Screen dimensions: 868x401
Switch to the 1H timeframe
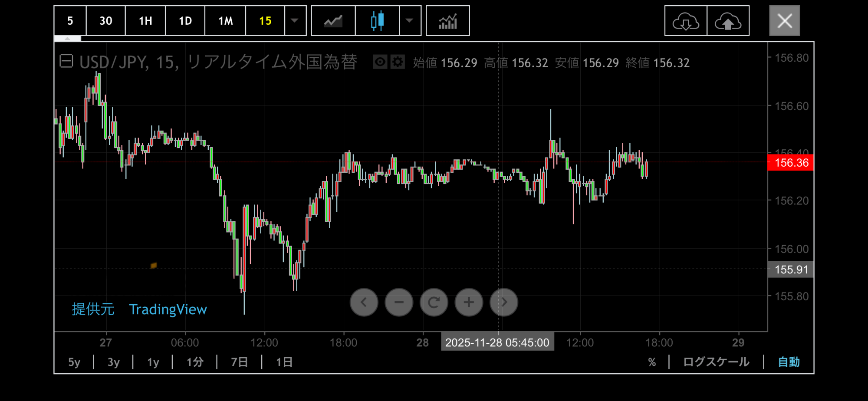145,21
